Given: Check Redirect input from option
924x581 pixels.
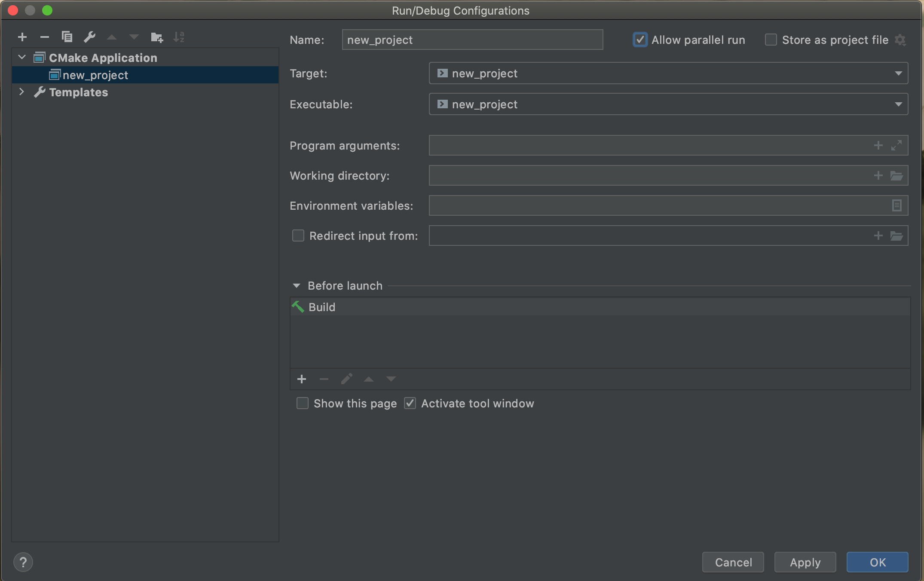Looking at the screenshot, I should [x=298, y=236].
